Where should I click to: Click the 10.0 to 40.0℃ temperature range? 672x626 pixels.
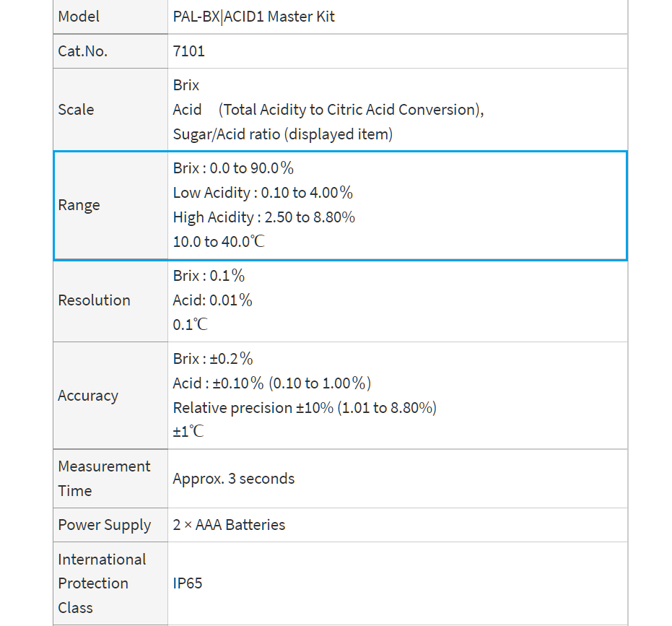tap(219, 242)
